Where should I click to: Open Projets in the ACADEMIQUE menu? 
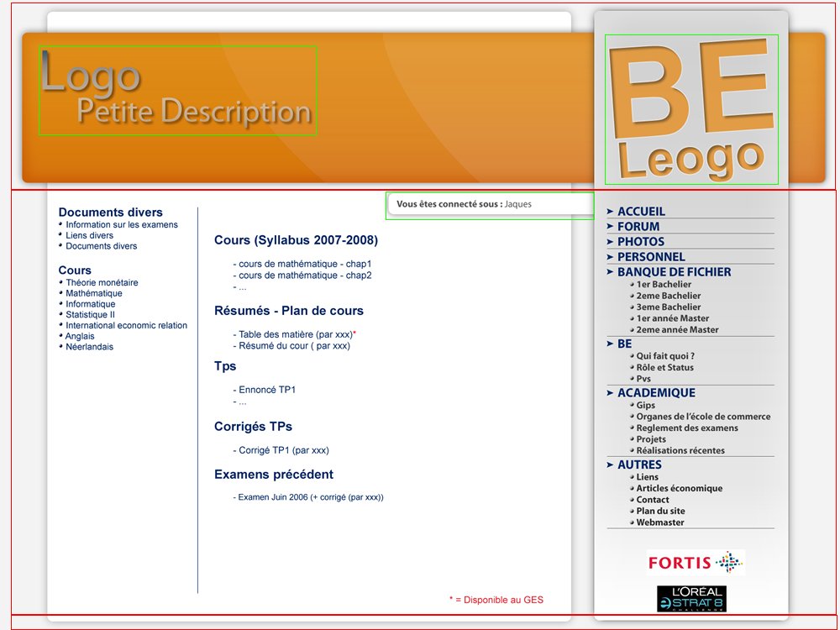point(651,439)
